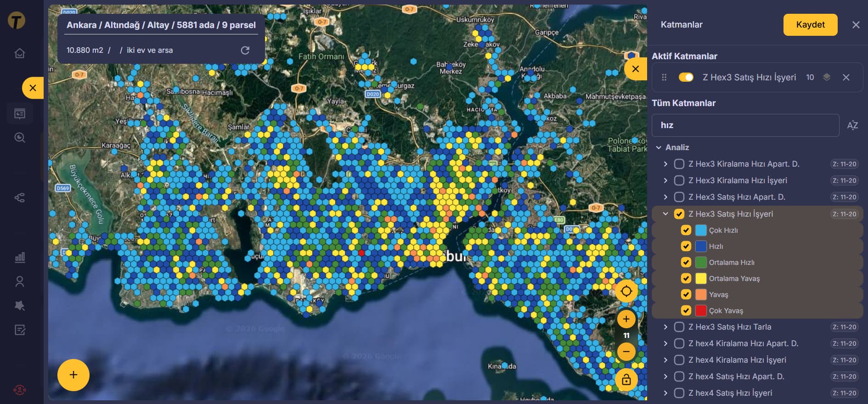Image resolution: width=868 pixels, height=404 pixels.
Task: Open opacity icon for active layer
Action: coord(827,77)
